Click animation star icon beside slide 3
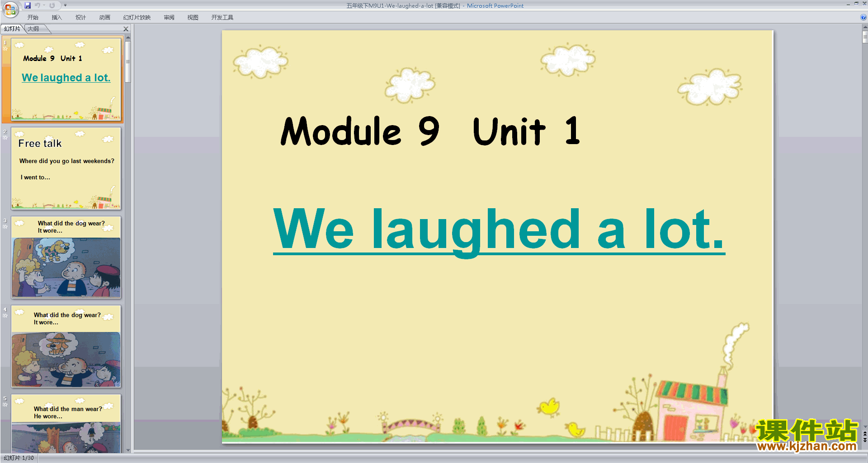 tap(5, 227)
